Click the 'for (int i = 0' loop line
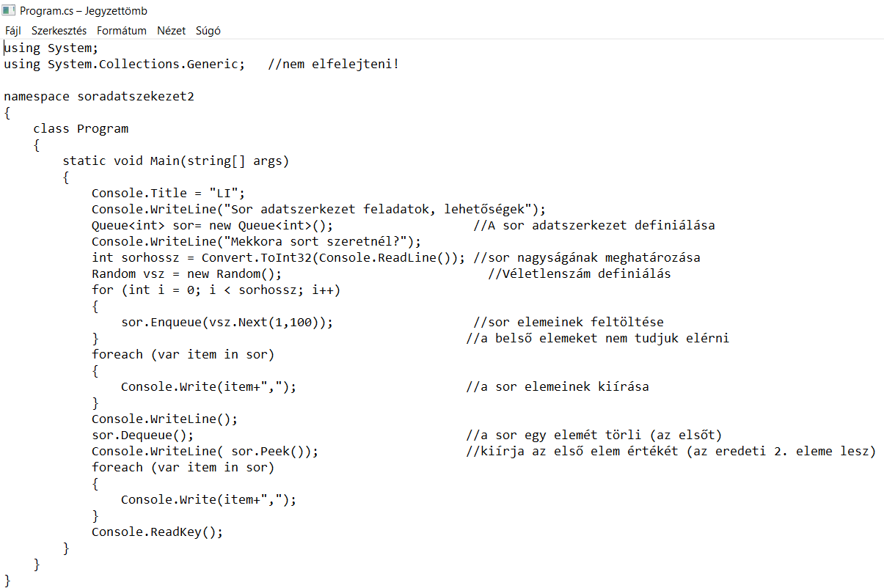The height and width of the screenshot is (588, 884). pos(216,290)
